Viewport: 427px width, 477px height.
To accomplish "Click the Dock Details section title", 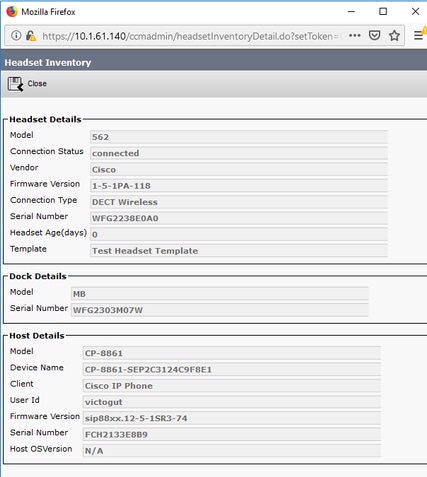I will point(38,276).
